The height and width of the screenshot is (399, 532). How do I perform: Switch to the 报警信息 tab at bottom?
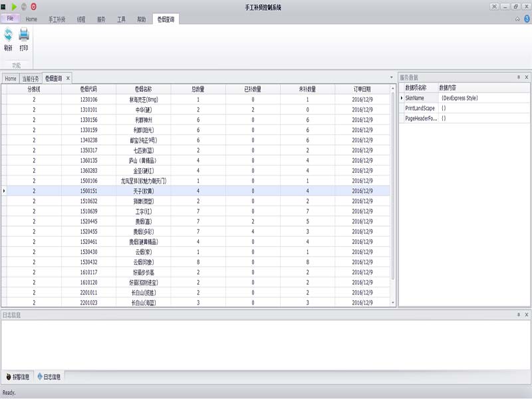(17, 377)
